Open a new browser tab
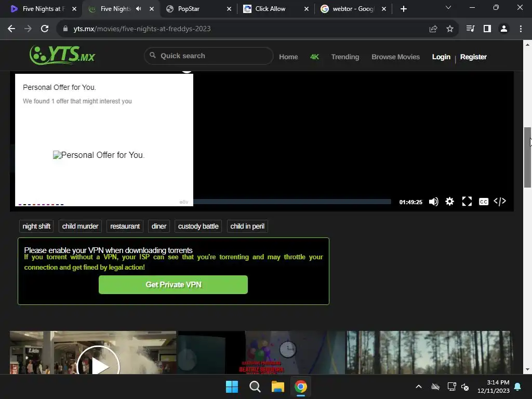This screenshot has height=399, width=532. [x=403, y=9]
